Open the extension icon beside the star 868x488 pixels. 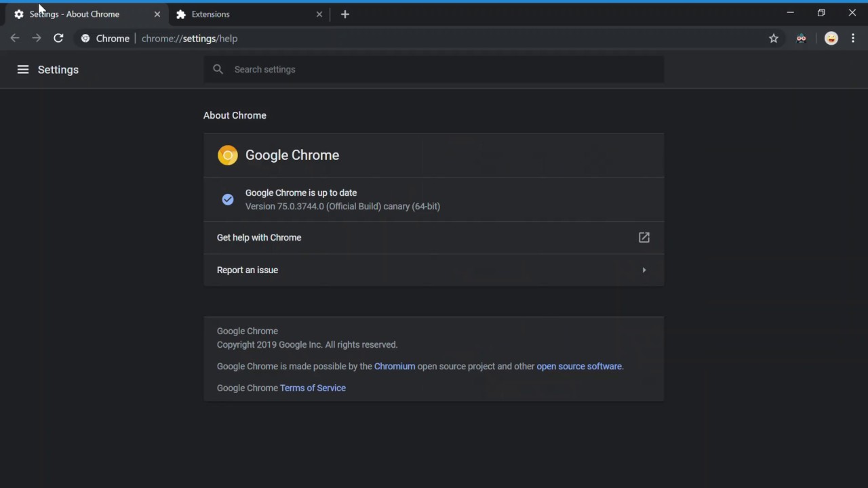(x=802, y=39)
